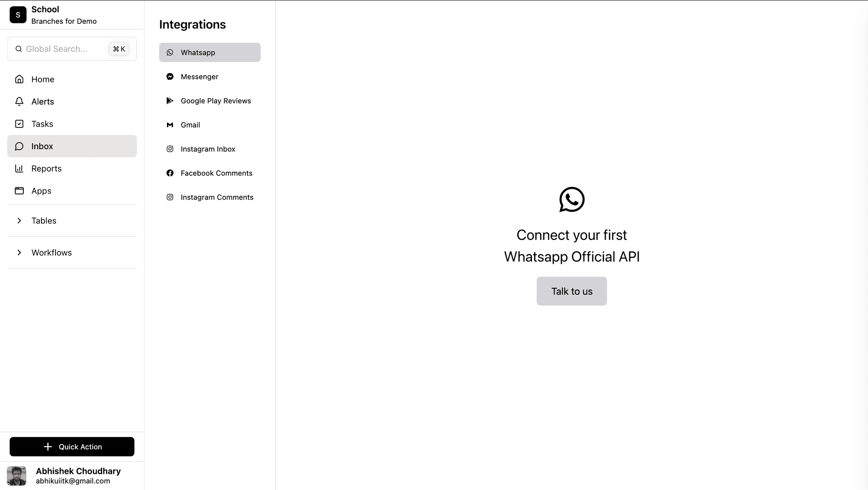Expand the Tables section

pos(19,220)
